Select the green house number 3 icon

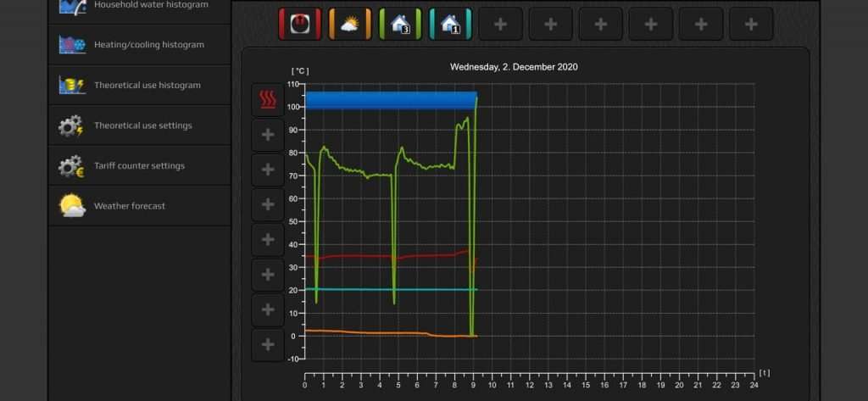[400, 24]
